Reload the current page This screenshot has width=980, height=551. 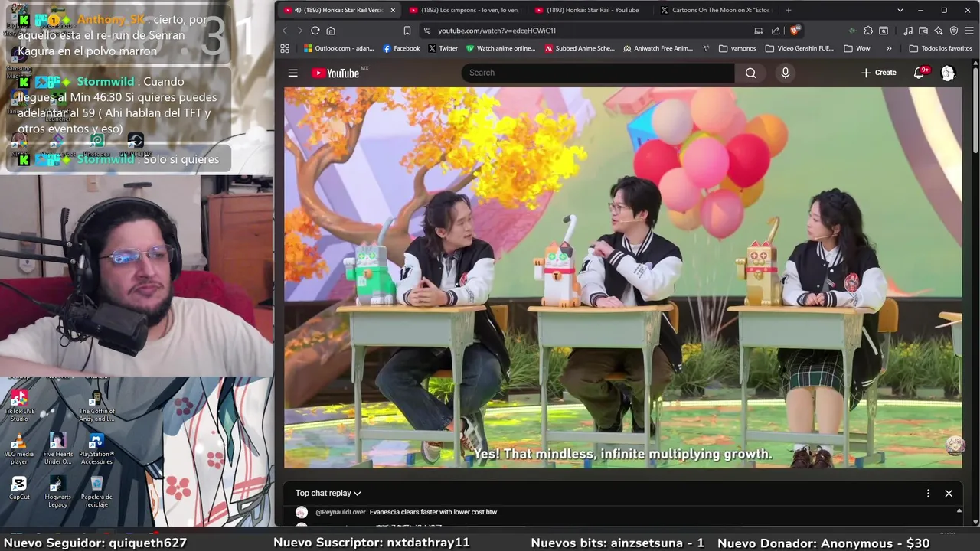[x=315, y=31]
